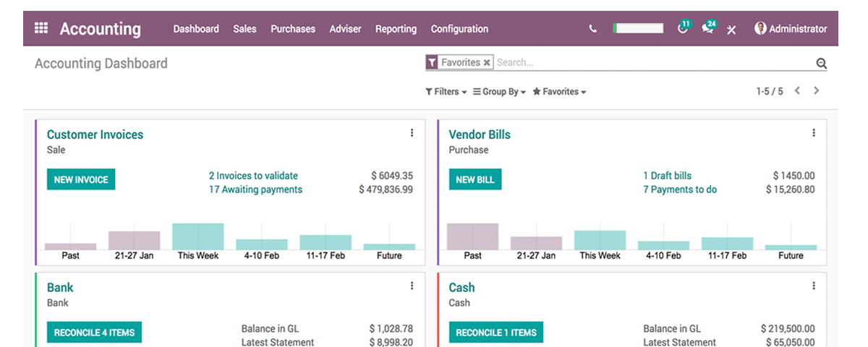The height and width of the screenshot is (347, 868).
Task: Open Vendor Bills kebab menu
Action: (x=813, y=133)
